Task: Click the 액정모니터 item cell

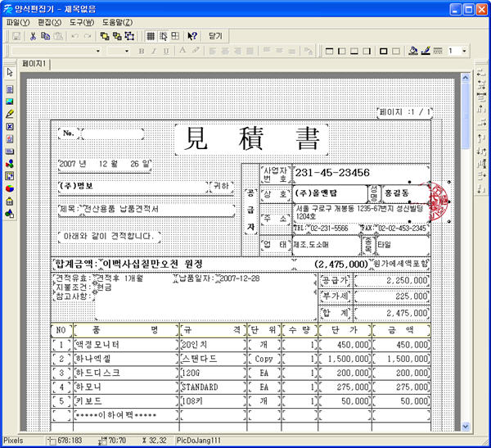Action: (126, 345)
